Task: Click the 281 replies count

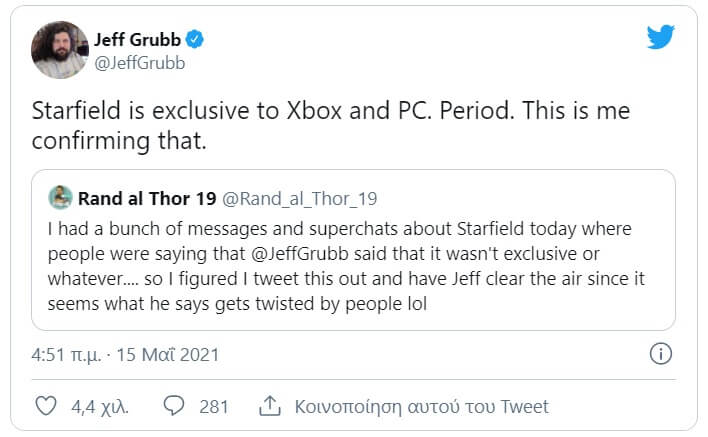Action: point(214,407)
